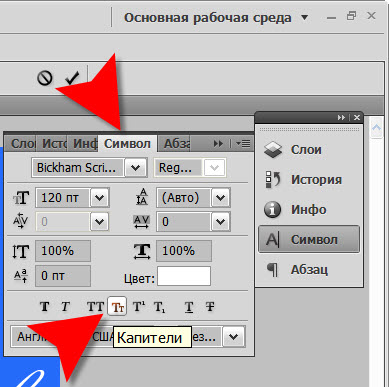The width and height of the screenshot is (389, 387).
Task: Switch to the Слои tab in panel
Action: coord(22,144)
